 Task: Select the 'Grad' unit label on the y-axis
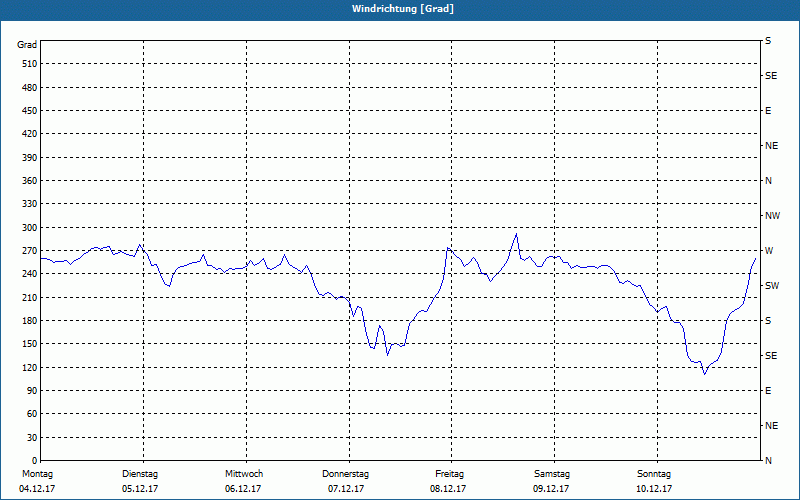[x=27, y=45]
